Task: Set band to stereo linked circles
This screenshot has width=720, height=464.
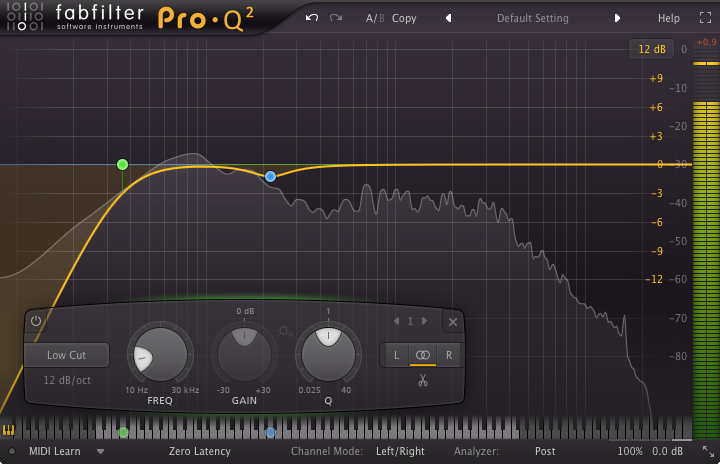Action: point(423,355)
